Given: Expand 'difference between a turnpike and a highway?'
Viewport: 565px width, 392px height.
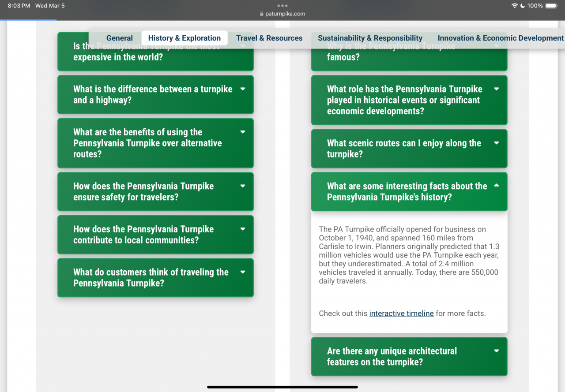Looking at the screenshot, I should click(155, 94).
